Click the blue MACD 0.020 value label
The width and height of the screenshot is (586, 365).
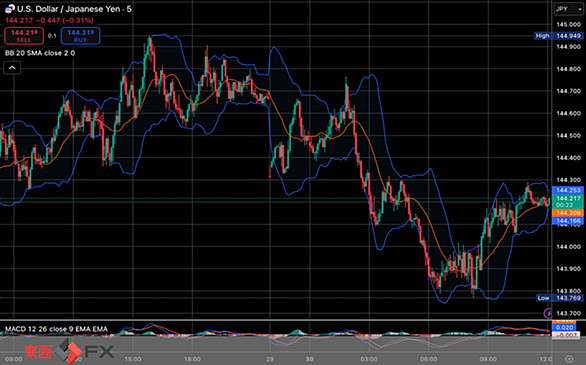(x=565, y=328)
